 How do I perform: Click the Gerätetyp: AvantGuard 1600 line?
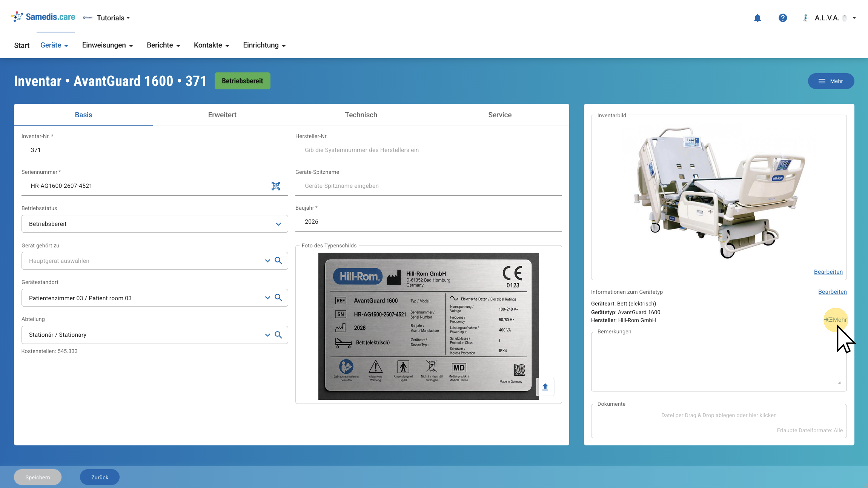(x=625, y=312)
